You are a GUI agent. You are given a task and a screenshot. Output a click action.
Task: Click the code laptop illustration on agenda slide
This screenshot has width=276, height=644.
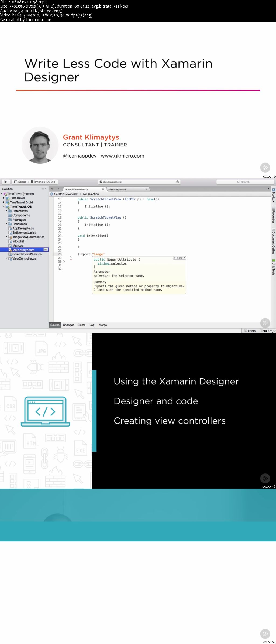45,411
